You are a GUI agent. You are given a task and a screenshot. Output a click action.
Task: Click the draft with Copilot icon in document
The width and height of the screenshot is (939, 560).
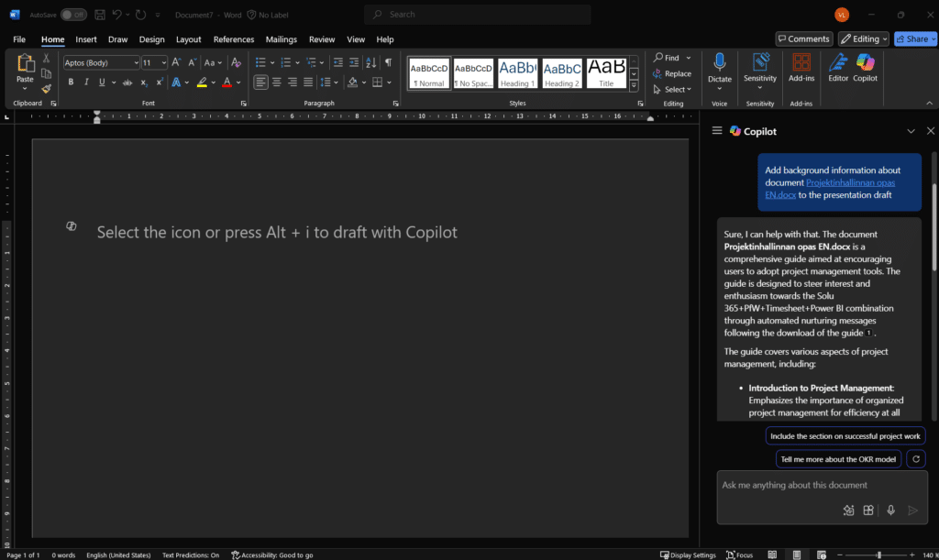point(72,226)
